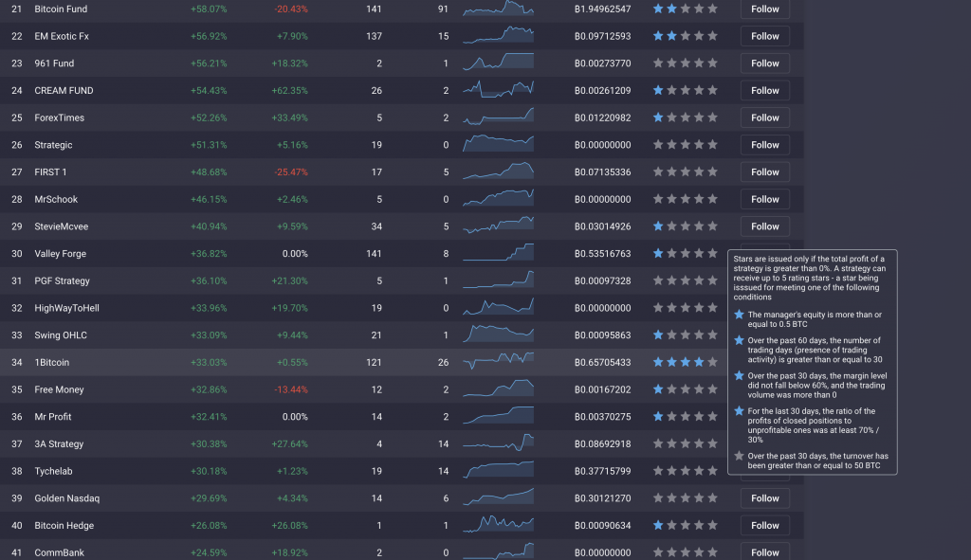Click the highlighted 1Bitcoin row
This screenshot has width=971, height=560.
tap(284, 362)
